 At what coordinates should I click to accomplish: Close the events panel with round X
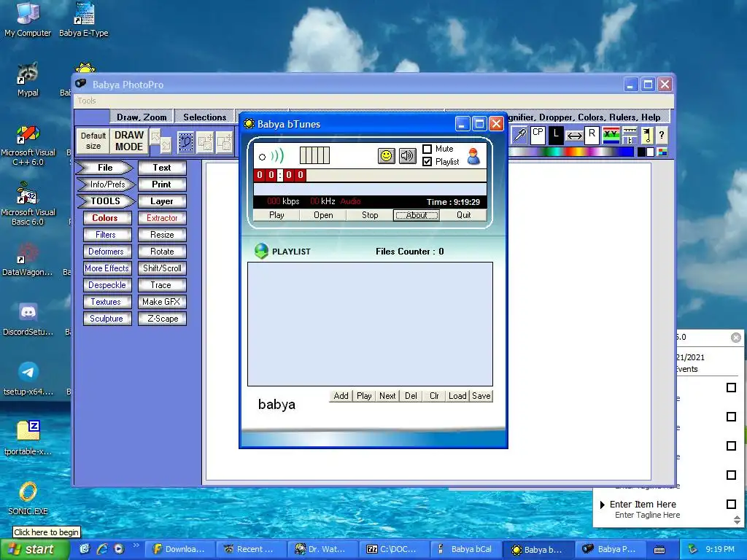click(x=736, y=338)
